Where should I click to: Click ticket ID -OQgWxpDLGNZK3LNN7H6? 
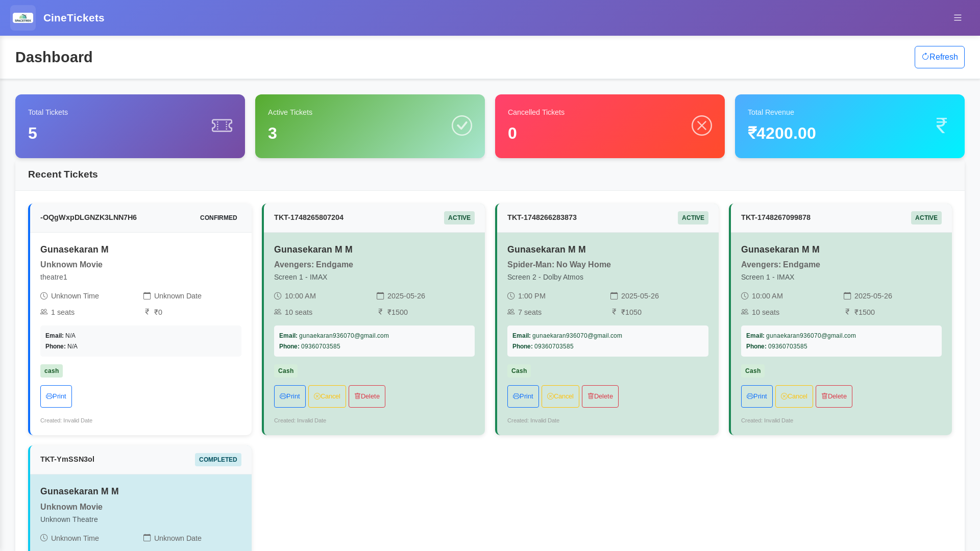pyautogui.click(x=88, y=217)
